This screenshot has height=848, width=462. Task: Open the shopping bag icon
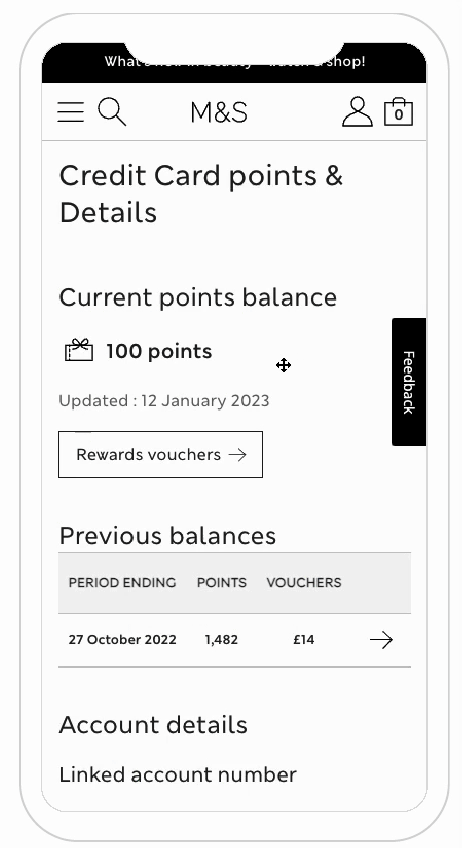point(398,112)
